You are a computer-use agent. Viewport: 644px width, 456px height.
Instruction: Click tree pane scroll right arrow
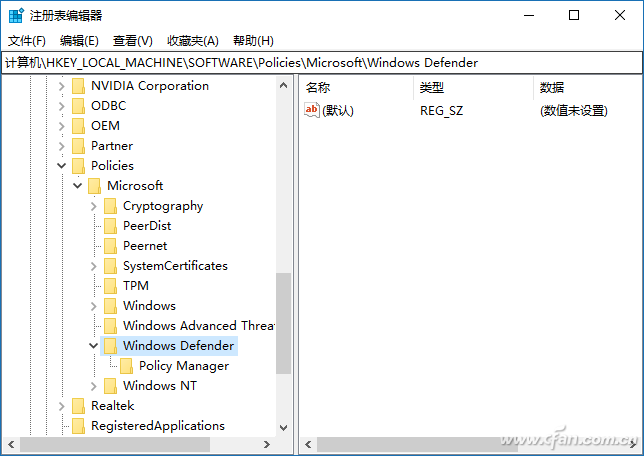(x=267, y=444)
